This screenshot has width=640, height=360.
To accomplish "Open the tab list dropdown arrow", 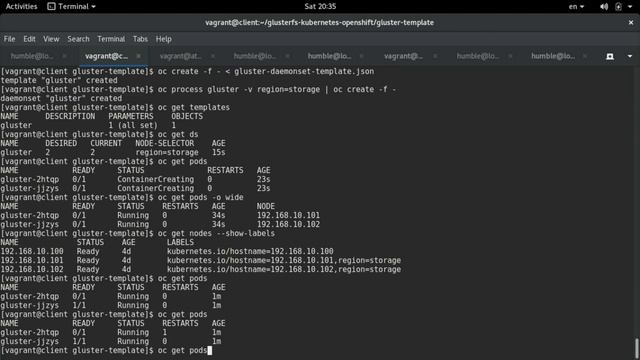I will (x=630, y=56).
